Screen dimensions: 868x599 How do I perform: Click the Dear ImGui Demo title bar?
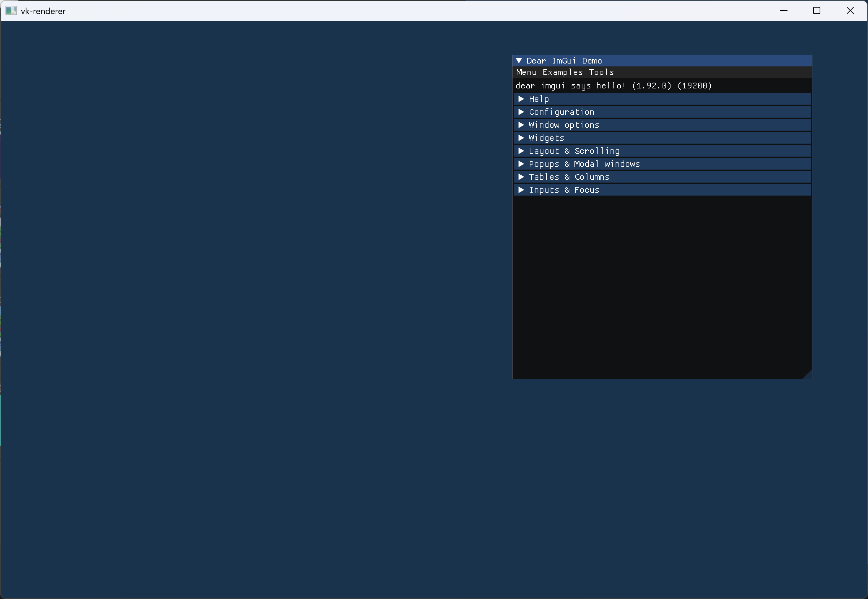click(662, 61)
